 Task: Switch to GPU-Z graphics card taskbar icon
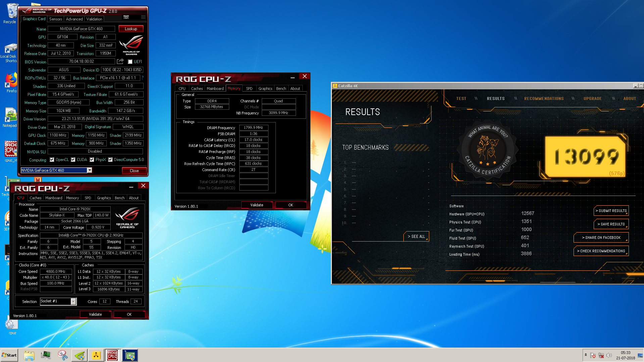(130, 355)
